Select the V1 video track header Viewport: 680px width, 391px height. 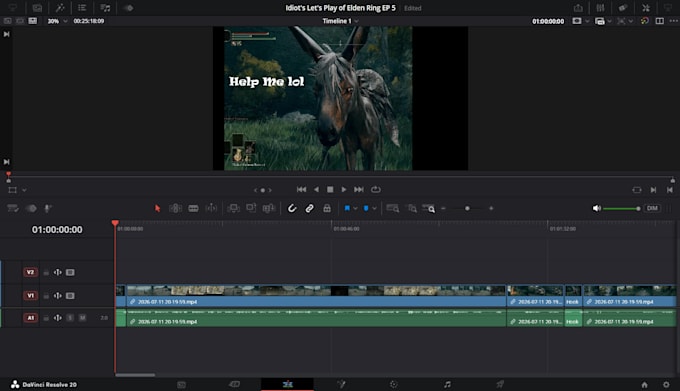click(30, 296)
